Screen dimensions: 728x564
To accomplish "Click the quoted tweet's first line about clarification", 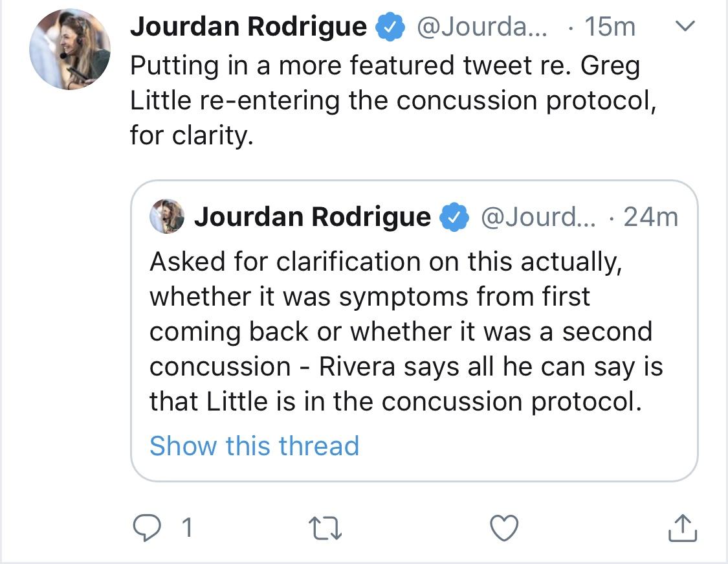I will pos(386,262).
